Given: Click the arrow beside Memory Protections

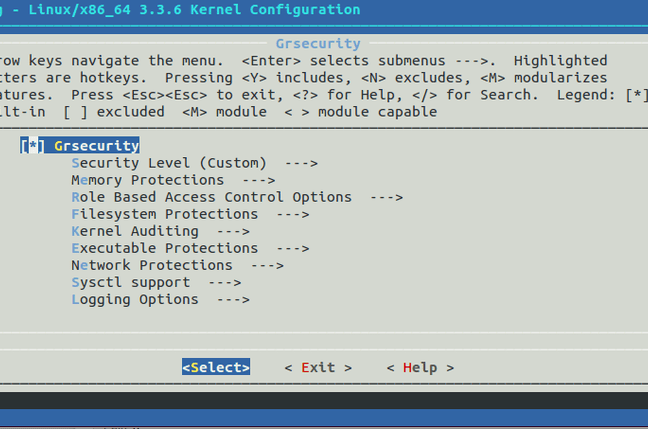Looking at the screenshot, I should tap(258, 180).
